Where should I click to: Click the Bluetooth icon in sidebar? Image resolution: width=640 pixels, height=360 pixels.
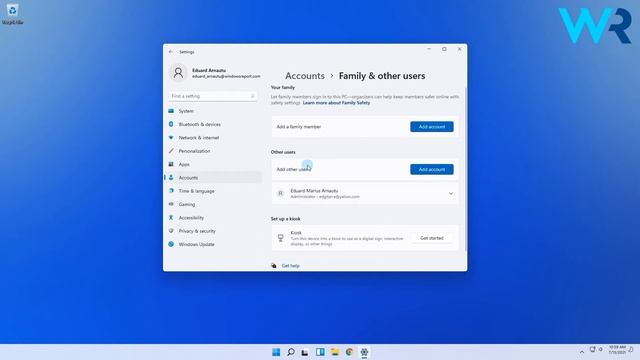pos(171,124)
